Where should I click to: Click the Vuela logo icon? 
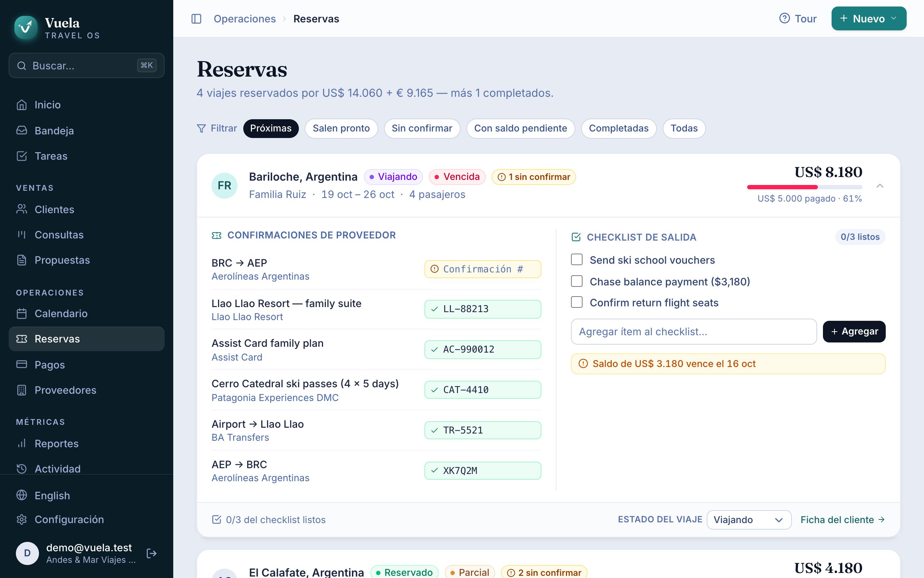click(26, 27)
